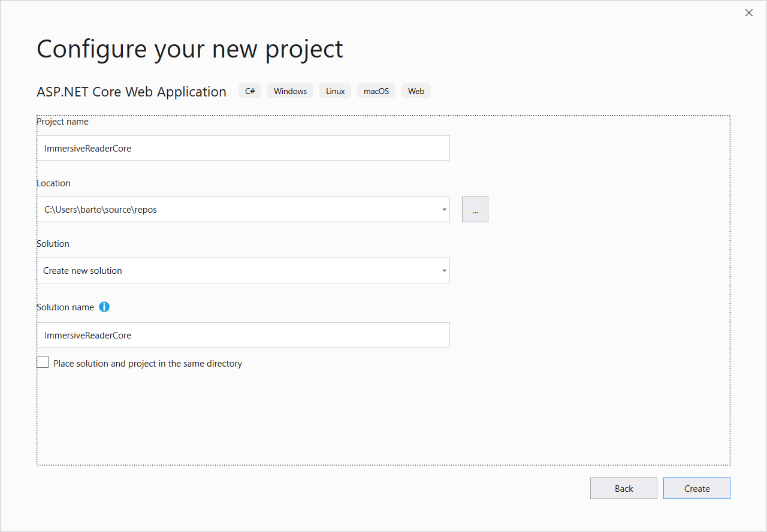Click the Location path text field
Screen dimensions: 767x532
tap(237, 210)
